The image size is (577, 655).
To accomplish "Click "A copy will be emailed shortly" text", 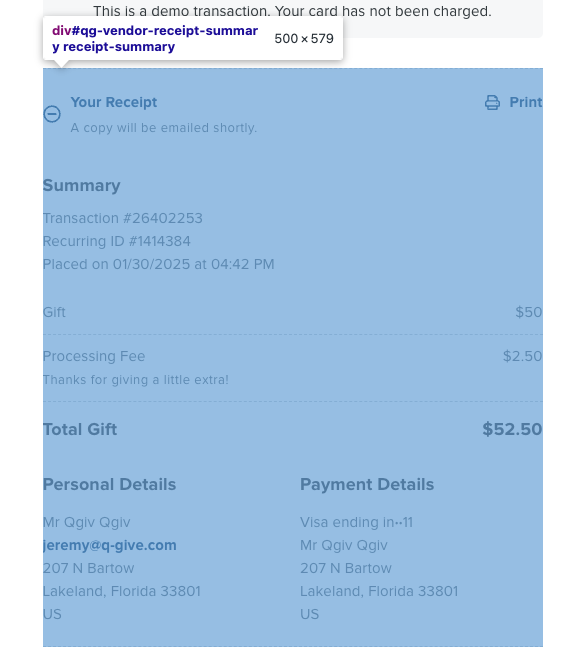I will (163, 128).
